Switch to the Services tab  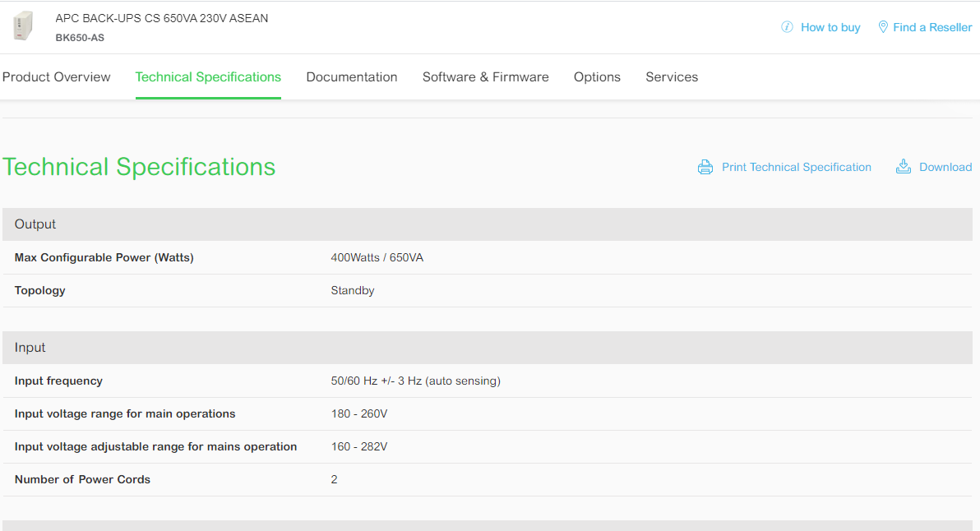click(672, 76)
